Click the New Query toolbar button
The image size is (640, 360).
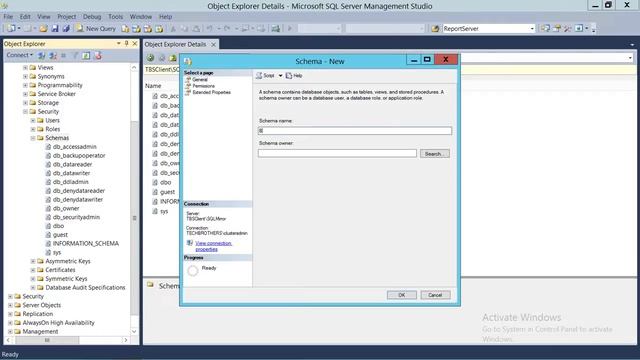point(96,29)
